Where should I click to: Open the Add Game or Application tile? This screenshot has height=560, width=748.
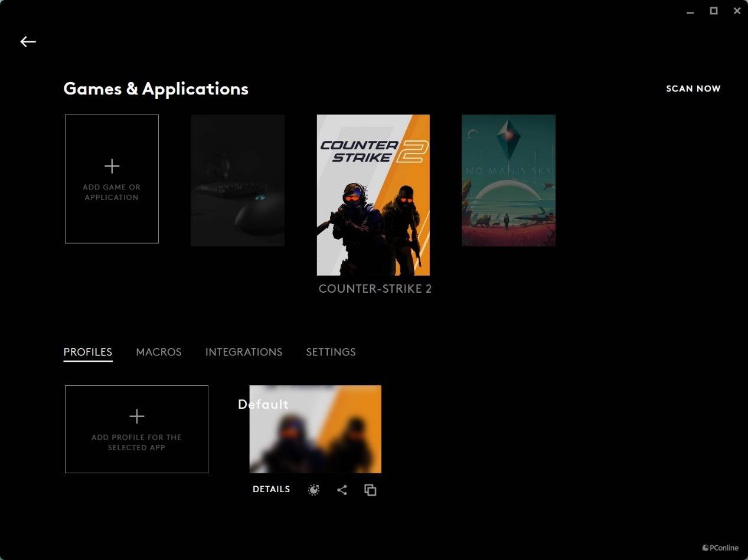tap(112, 179)
